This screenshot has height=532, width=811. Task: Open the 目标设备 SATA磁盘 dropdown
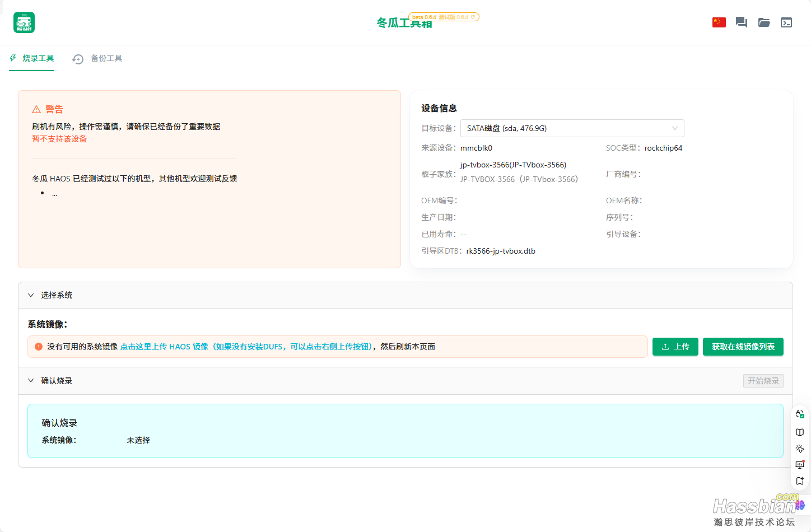[x=572, y=128]
